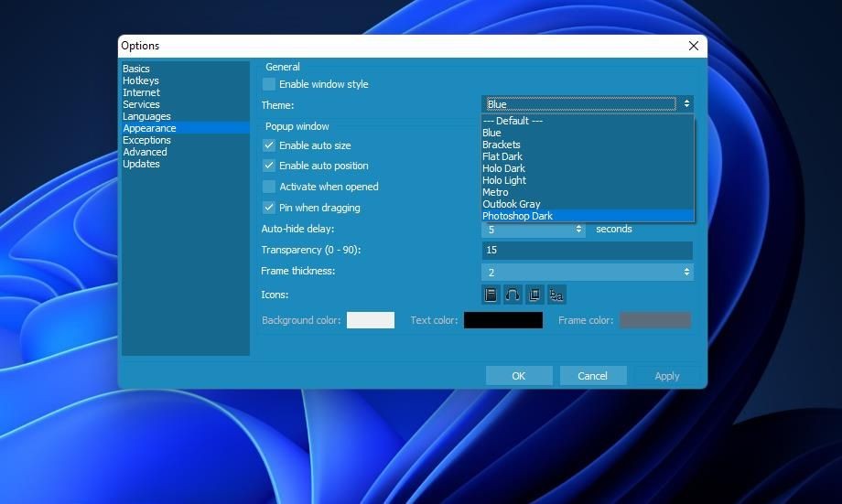Select Appearance category
Image resolution: width=842 pixels, height=504 pixels.
185,128
